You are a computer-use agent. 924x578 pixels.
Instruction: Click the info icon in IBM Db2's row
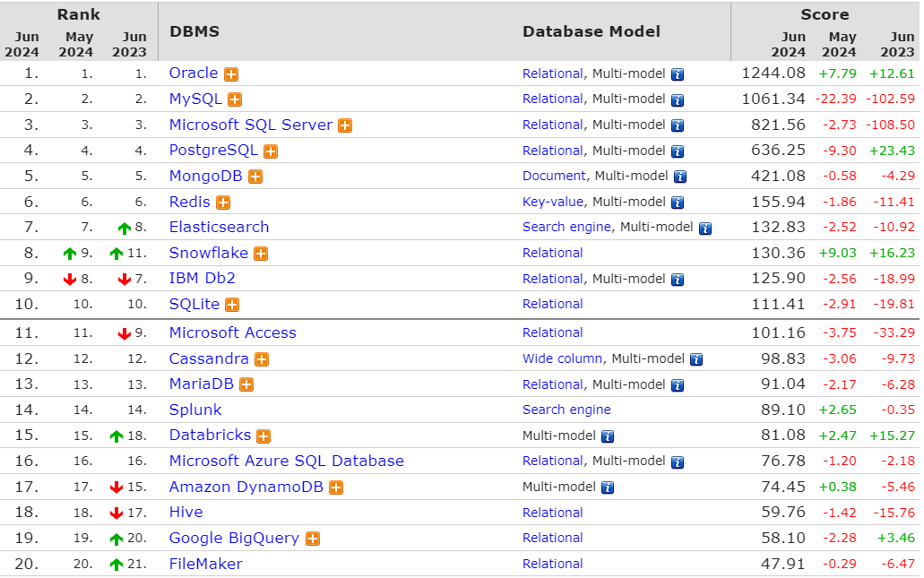pyautogui.click(x=678, y=280)
